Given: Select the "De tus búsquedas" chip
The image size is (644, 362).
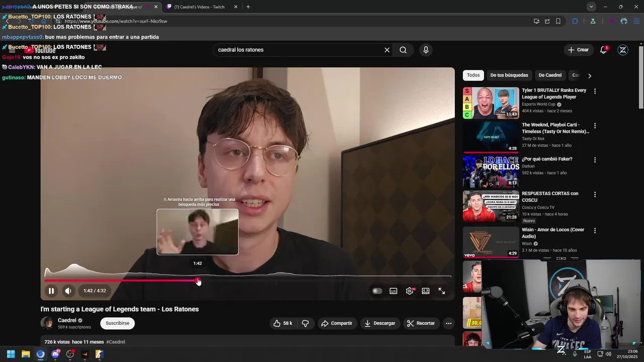Looking at the screenshot, I should click(509, 75).
